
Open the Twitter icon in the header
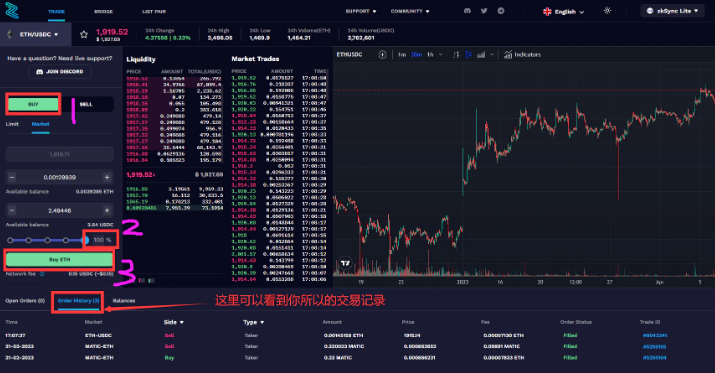point(484,10)
